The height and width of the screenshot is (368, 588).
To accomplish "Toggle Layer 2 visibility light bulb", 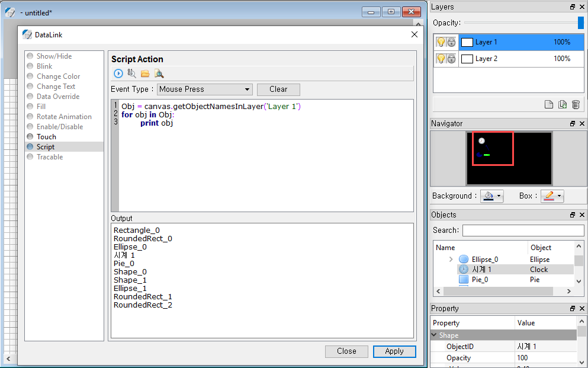I will [x=441, y=59].
